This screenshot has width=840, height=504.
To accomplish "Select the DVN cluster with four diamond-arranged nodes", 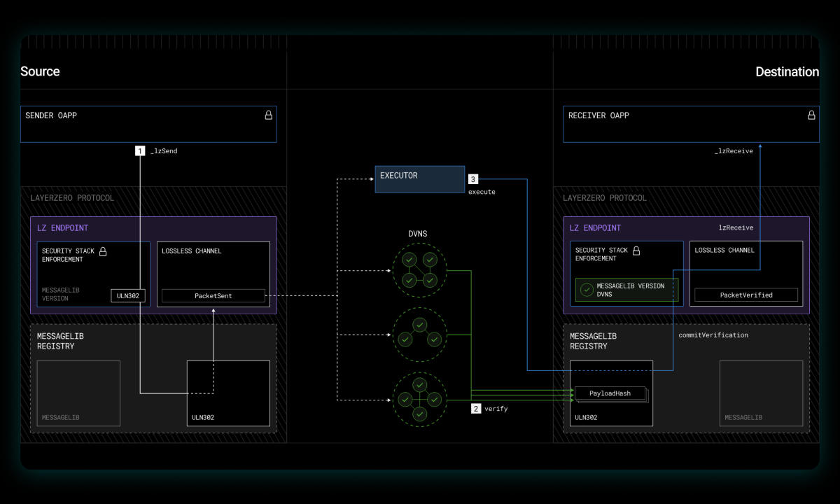I will coord(419,399).
